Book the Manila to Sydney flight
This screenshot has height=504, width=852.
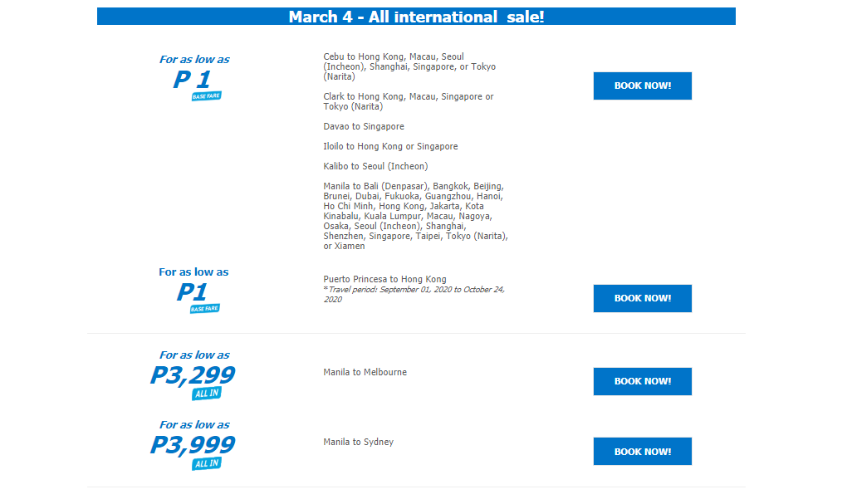642,452
